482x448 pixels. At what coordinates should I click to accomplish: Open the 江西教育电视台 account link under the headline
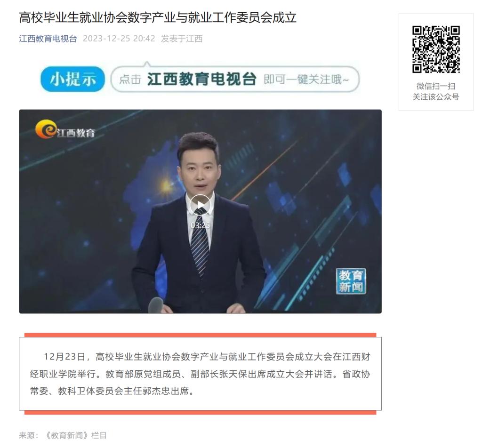click(x=48, y=39)
